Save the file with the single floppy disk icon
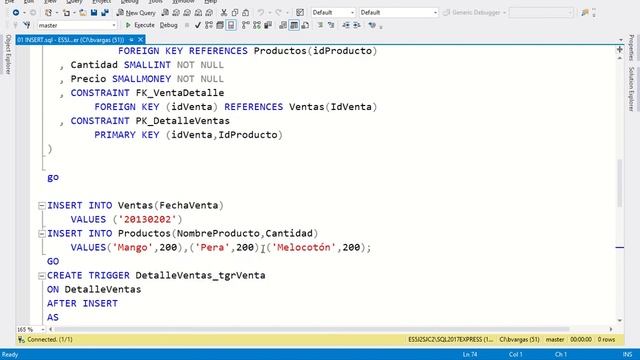 [94, 13]
